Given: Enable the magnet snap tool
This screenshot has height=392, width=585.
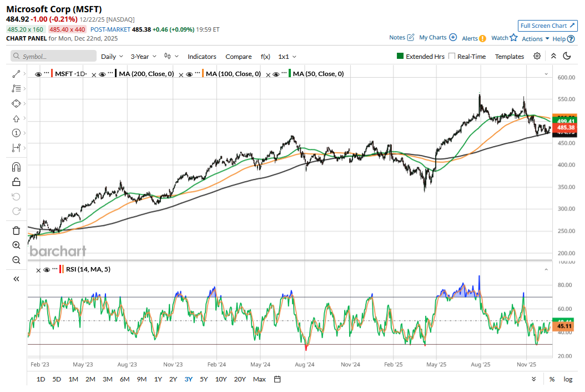Looking at the screenshot, I should coord(16,167).
